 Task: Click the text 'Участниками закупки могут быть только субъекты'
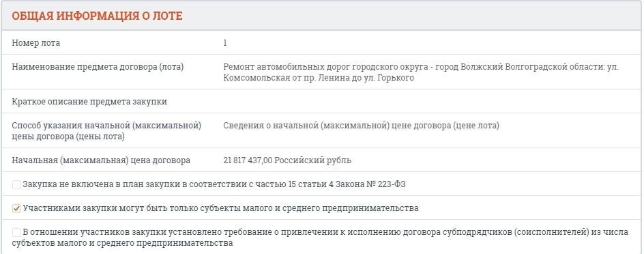(x=132, y=208)
